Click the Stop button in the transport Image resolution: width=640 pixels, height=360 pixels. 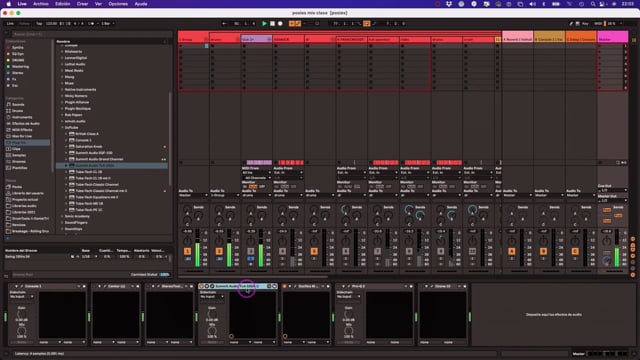(272, 24)
